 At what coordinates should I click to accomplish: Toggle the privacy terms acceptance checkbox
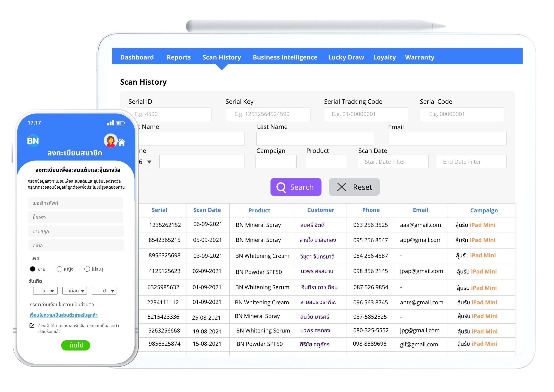click(32, 326)
